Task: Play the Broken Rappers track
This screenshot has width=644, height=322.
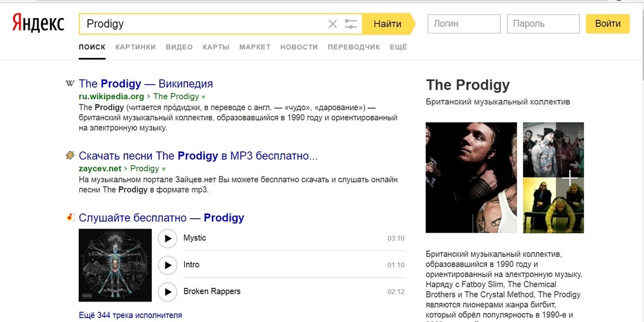Action: (x=167, y=291)
